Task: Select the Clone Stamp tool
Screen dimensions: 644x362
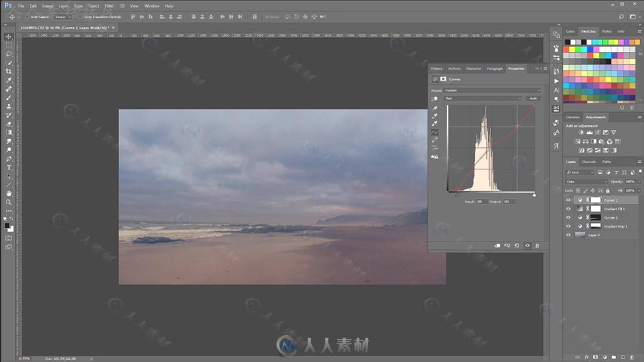Action: point(9,106)
